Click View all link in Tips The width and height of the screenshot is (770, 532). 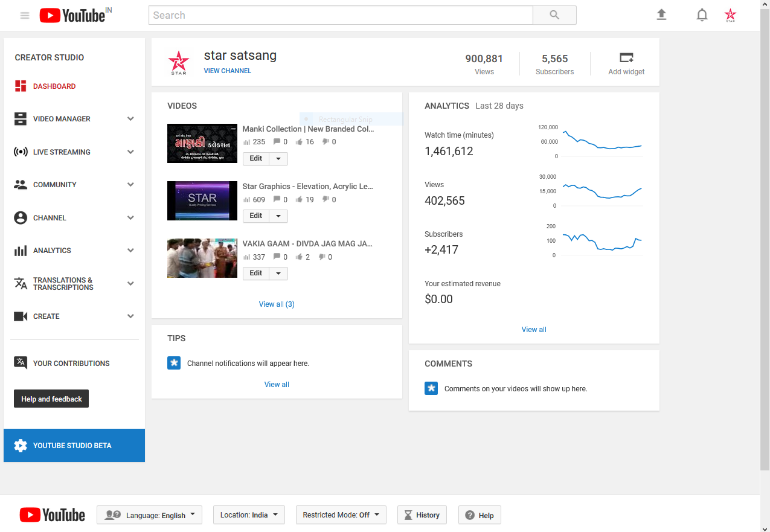(x=277, y=385)
